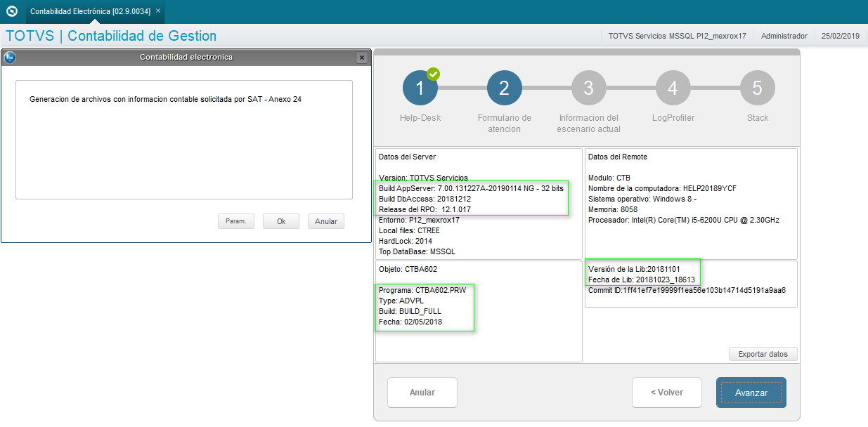868x427 pixels.
Task: Click the TOTVS logo icon in top bar
Action: click(x=12, y=11)
